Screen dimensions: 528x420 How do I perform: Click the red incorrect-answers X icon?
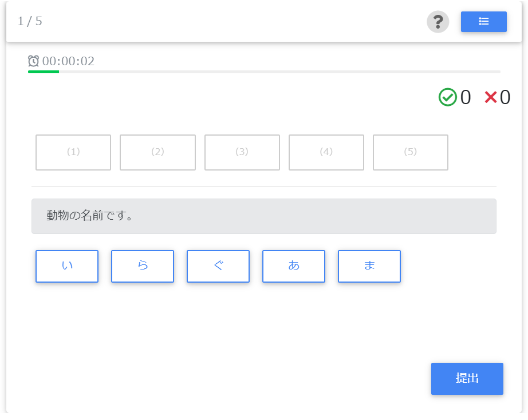tap(491, 97)
